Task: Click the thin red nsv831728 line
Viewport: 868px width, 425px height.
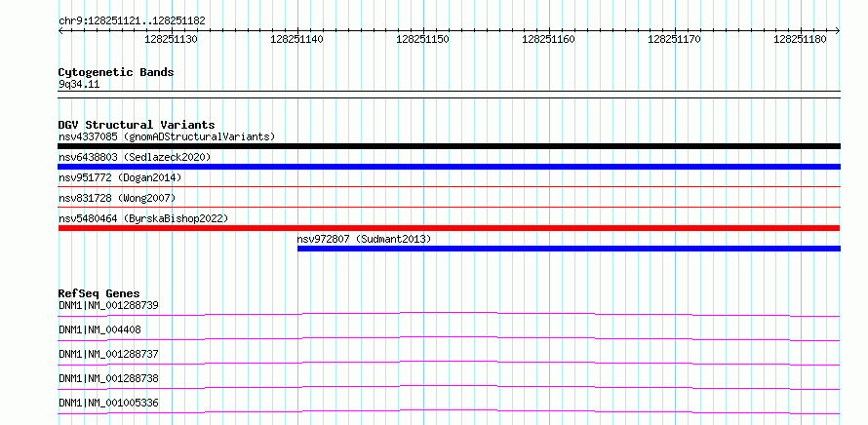Action: 449,208
